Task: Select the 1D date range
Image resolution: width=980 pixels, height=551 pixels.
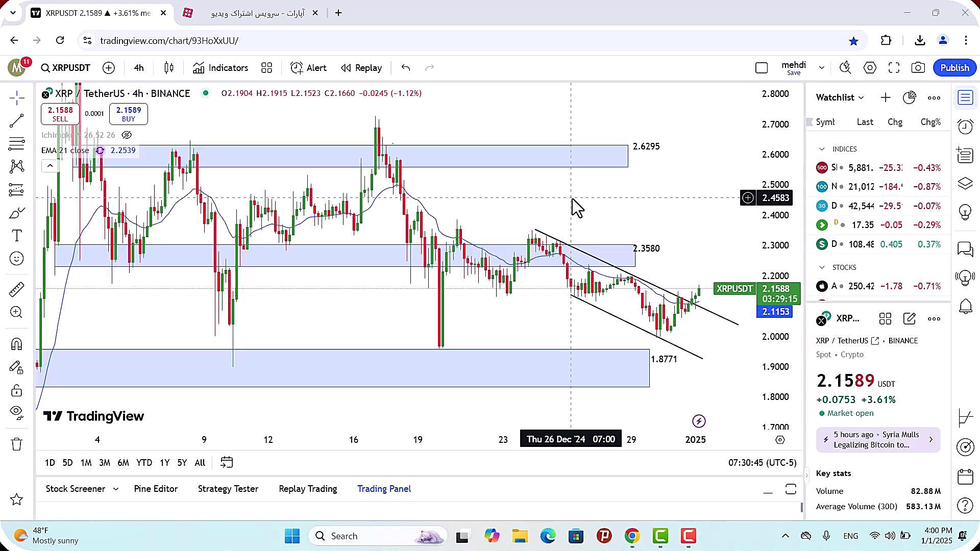Action: pos(50,463)
